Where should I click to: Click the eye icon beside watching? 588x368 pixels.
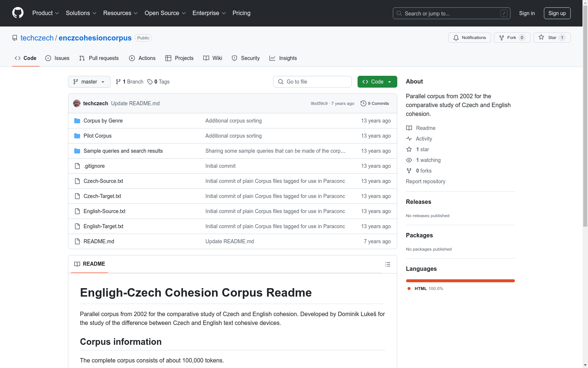tap(409, 160)
